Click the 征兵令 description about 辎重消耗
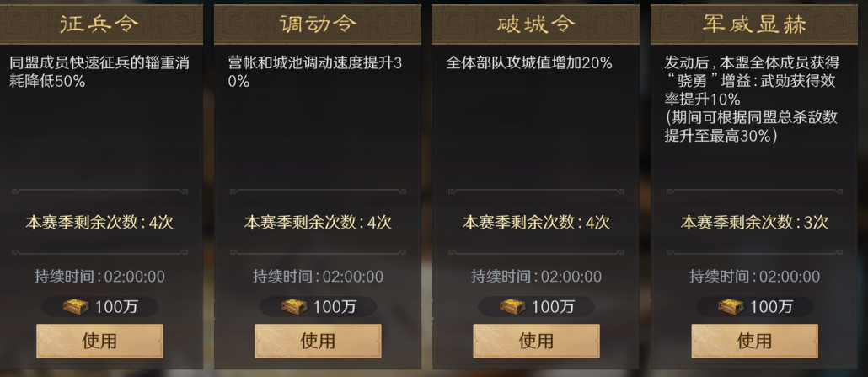Screen dimensions: 868x377 [99, 73]
